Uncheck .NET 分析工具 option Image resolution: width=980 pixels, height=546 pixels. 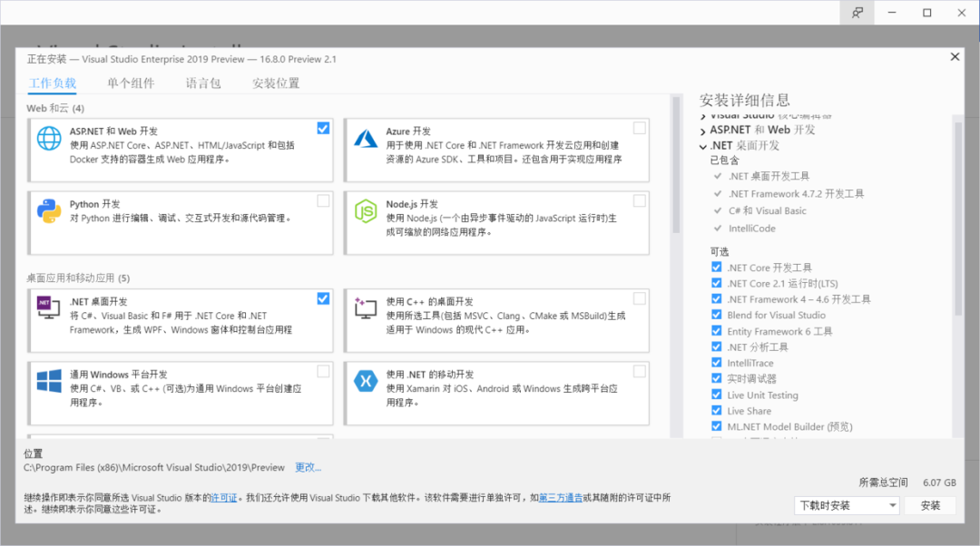click(x=716, y=346)
